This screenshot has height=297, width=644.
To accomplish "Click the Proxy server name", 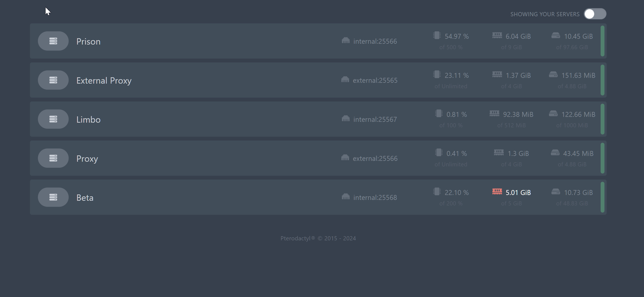I will [87, 159].
